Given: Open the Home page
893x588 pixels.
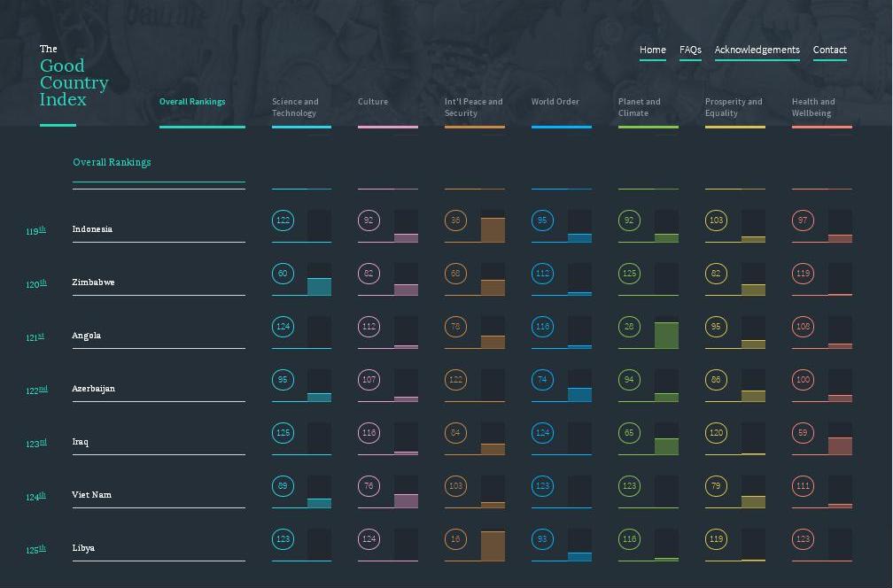Looking at the screenshot, I should pos(652,50).
